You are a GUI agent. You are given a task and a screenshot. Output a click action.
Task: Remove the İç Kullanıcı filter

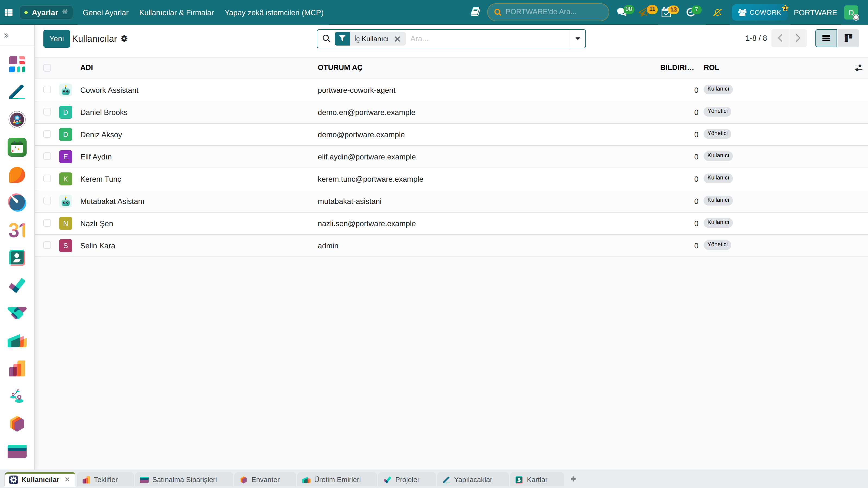[397, 39]
